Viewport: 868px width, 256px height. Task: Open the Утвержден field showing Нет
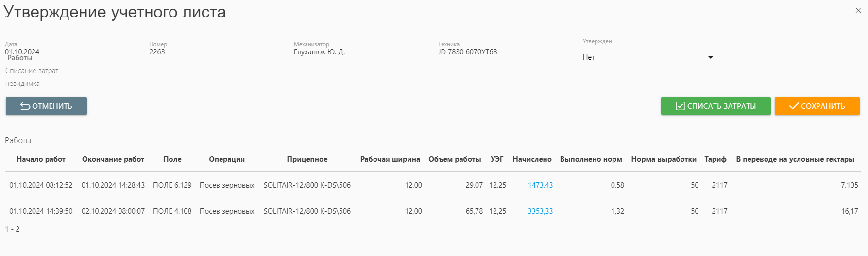641,57
